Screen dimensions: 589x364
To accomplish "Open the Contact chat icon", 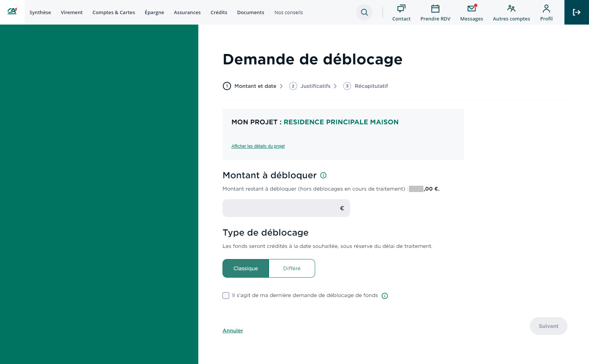I will pyautogui.click(x=401, y=9).
